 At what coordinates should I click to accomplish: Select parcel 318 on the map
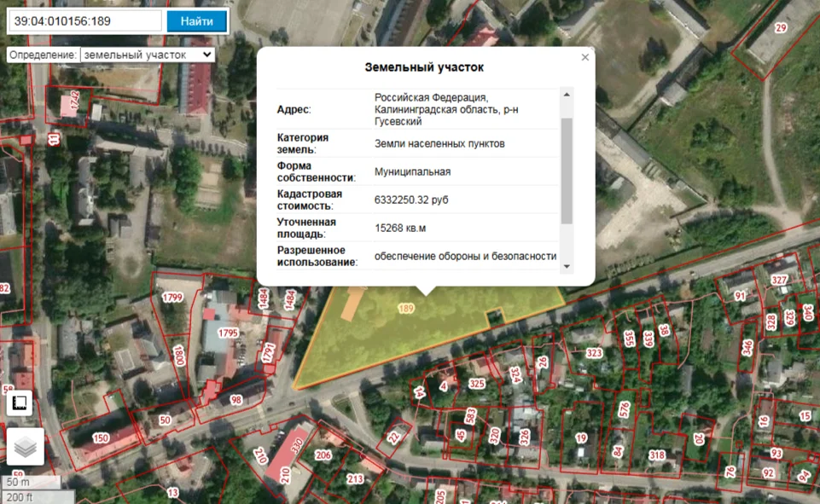[x=657, y=455]
